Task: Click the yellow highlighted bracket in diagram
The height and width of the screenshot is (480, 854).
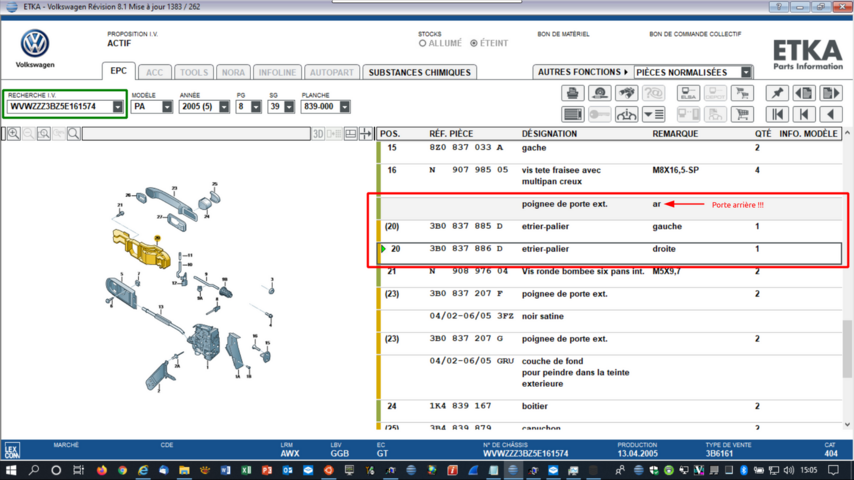Action: (141, 249)
